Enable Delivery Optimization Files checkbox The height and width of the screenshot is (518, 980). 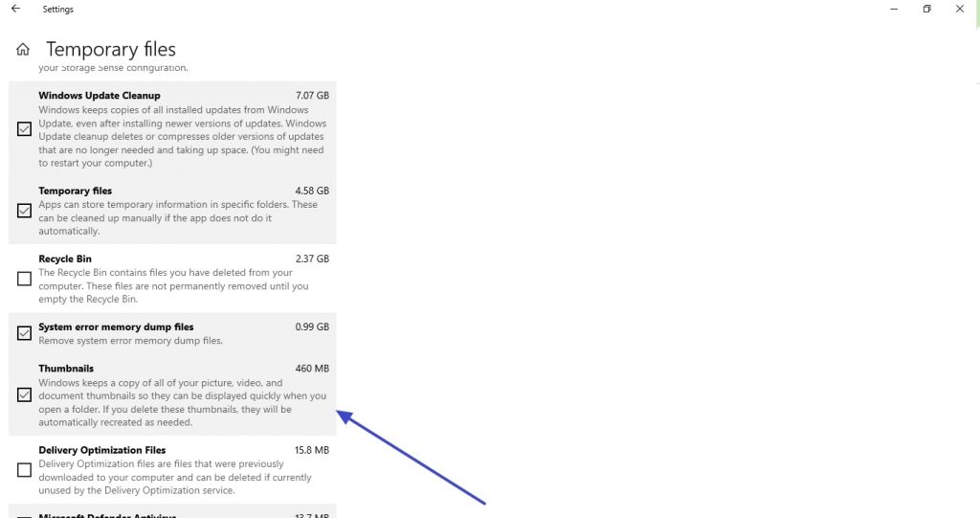click(x=24, y=470)
